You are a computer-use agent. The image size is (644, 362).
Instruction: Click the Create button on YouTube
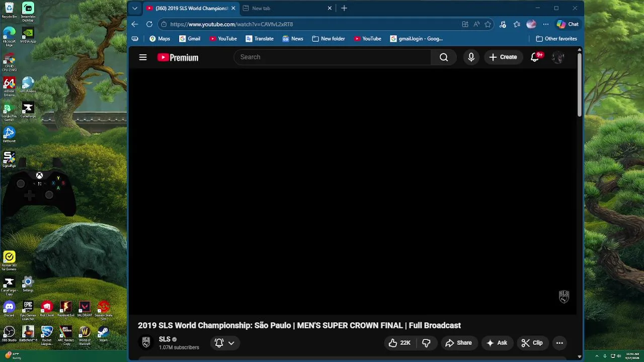(x=503, y=57)
